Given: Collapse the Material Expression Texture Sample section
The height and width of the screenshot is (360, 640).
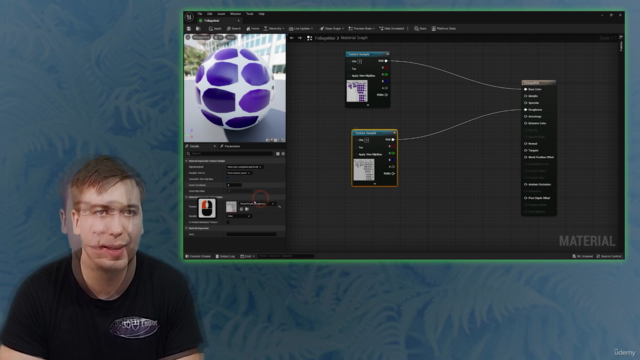Looking at the screenshot, I should (187, 161).
